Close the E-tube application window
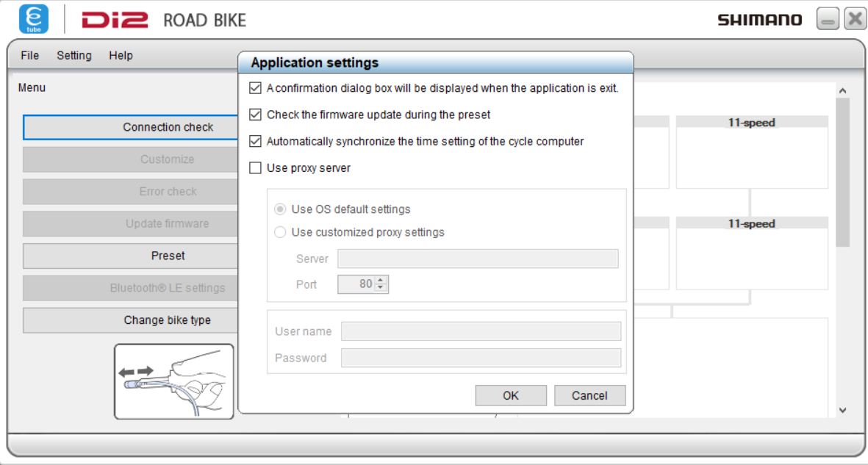 854,20
